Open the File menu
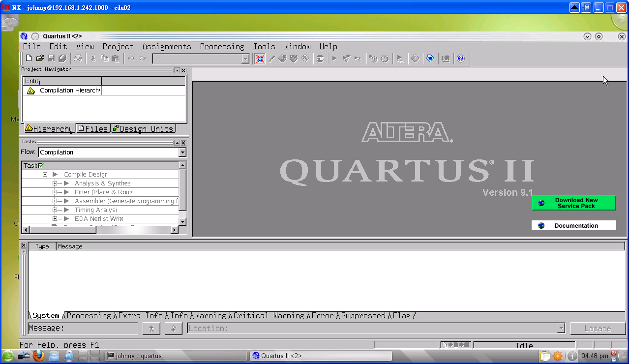 click(x=32, y=46)
